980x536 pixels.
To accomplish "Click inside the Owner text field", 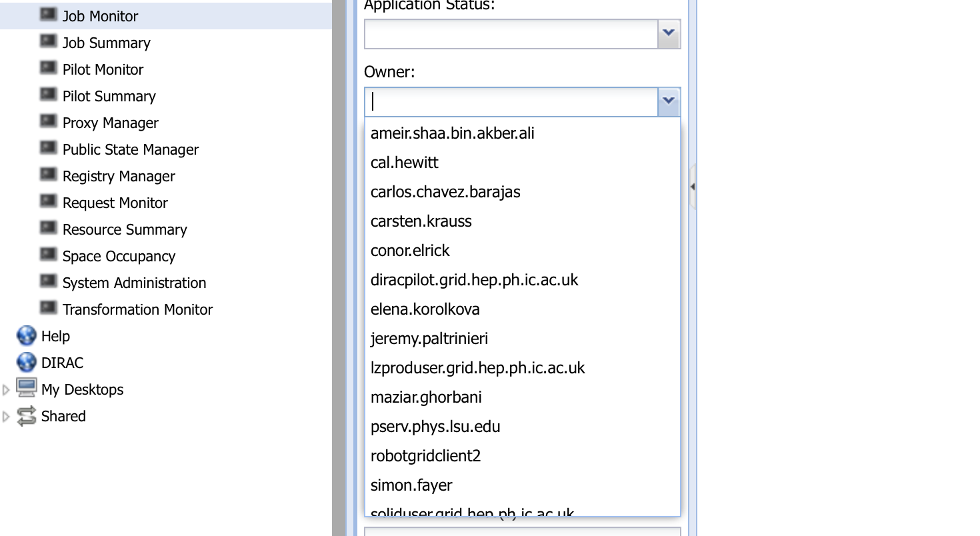I will pos(511,101).
